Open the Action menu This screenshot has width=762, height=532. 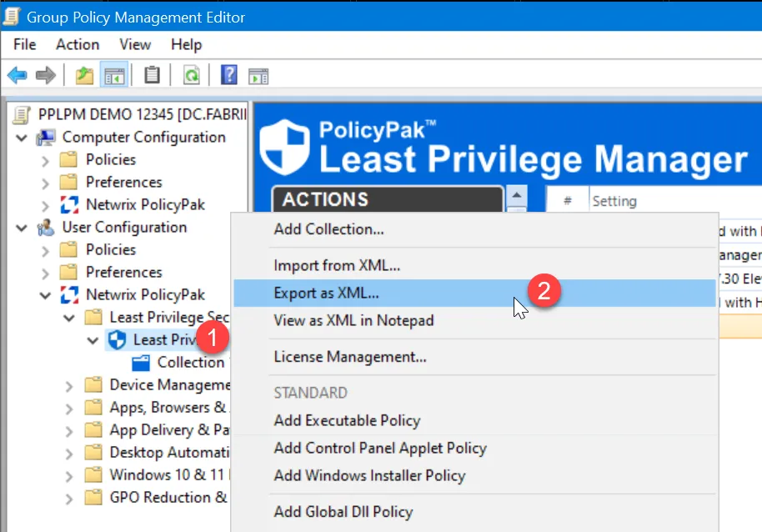[x=78, y=45]
